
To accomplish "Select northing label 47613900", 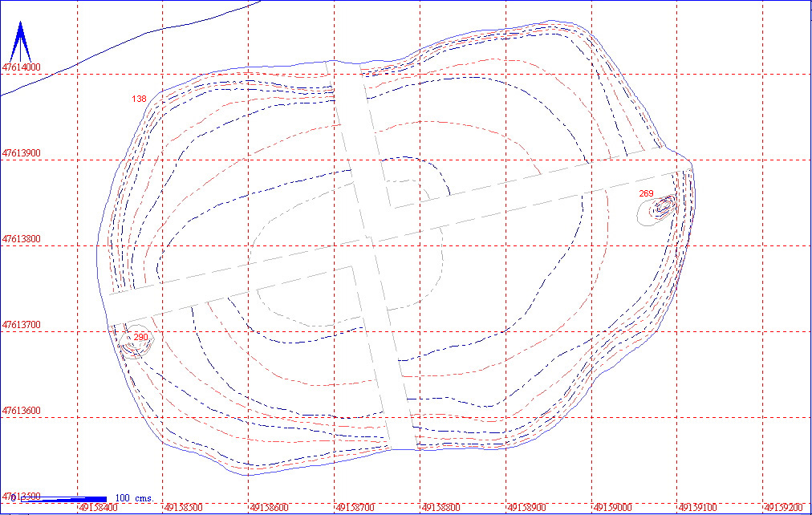I will coord(21,154).
